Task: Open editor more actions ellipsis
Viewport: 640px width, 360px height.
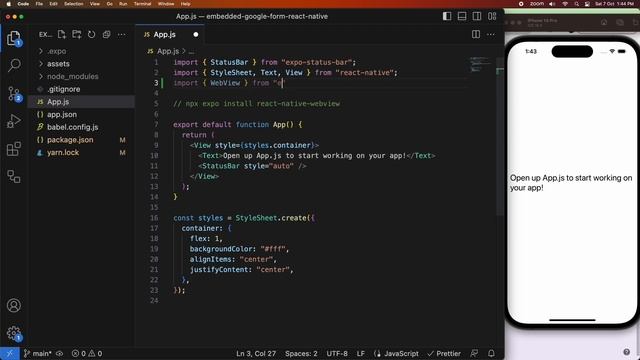Action: [491, 35]
